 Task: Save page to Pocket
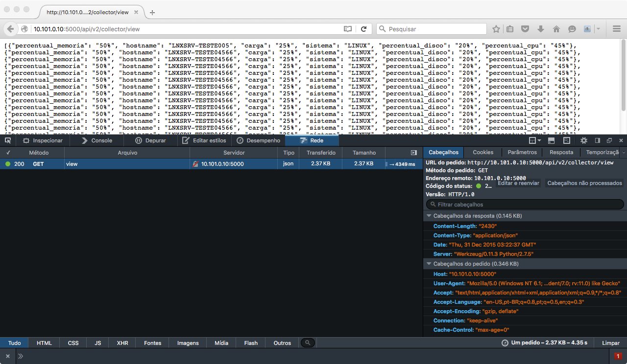(525, 29)
